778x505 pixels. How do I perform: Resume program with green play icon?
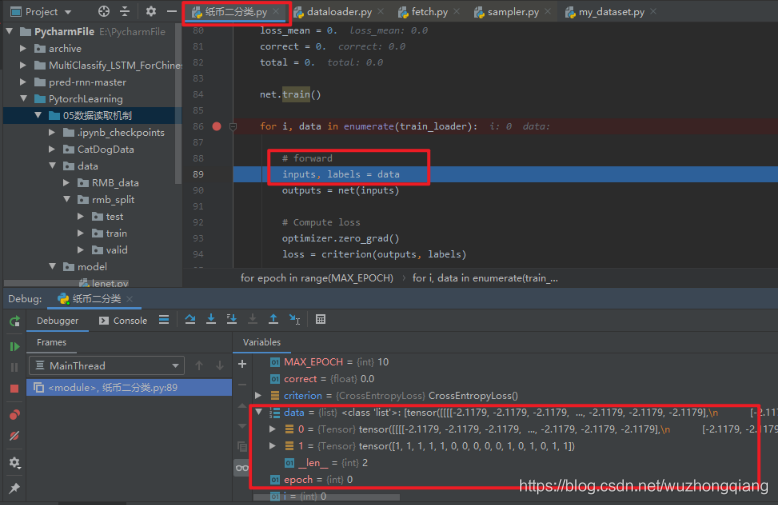tap(14, 346)
